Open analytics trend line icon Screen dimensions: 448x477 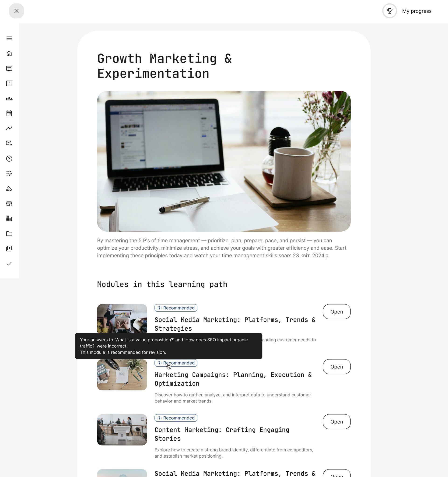pyautogui.click(x=9, y=128)
